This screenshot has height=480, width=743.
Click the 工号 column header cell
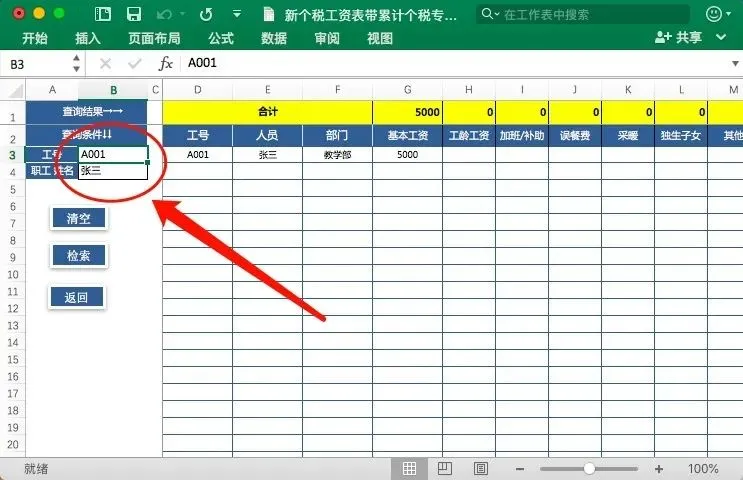pyautogui.click(x=198, y=136)
